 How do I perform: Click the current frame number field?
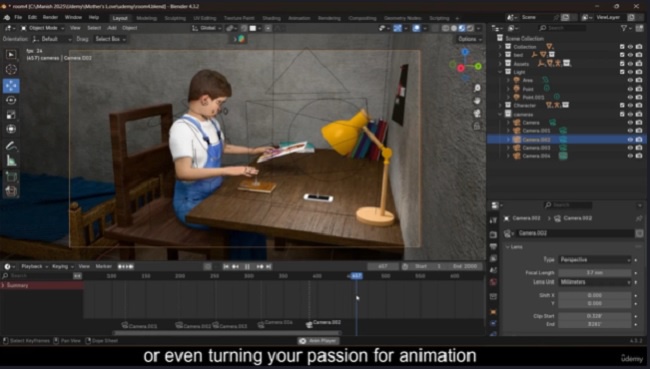(x=383, y=267)
